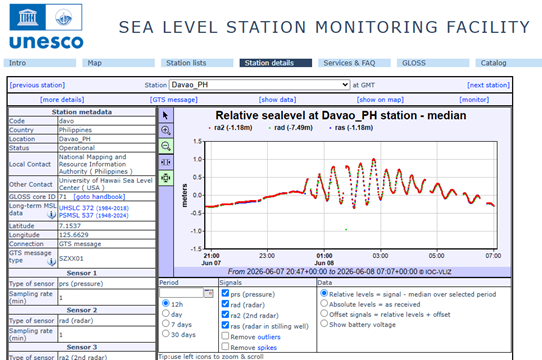
Task: Click the pan/move chart tool
Action: pyautogui.click(x=166, y=178)
